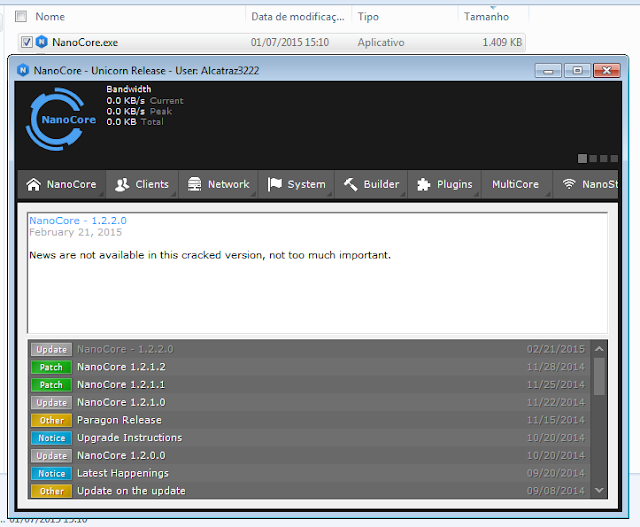Click the 1.409 KB size cell
Image resolution: width=640 pixels, height=527 pixels.
502,42
